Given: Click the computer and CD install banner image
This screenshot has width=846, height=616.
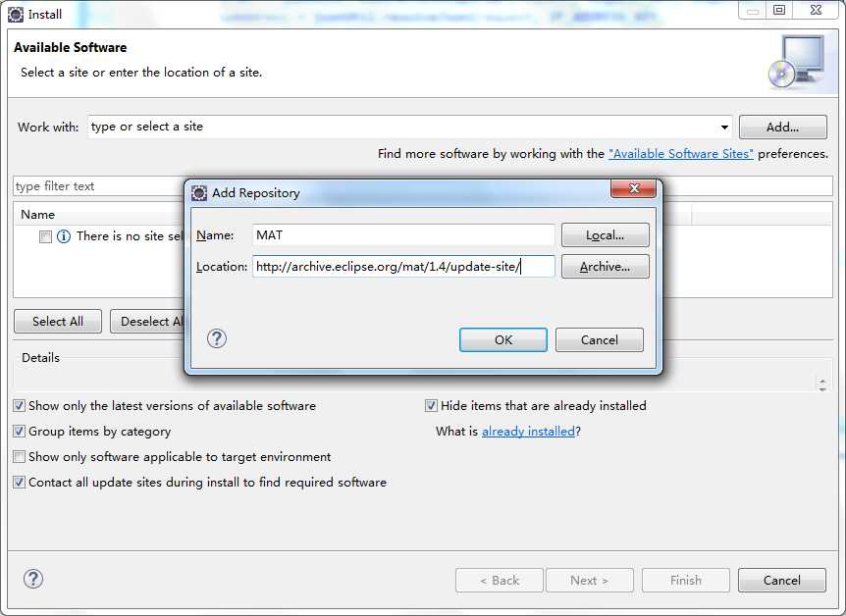Looking at the screenshot, I should point(796,62).
